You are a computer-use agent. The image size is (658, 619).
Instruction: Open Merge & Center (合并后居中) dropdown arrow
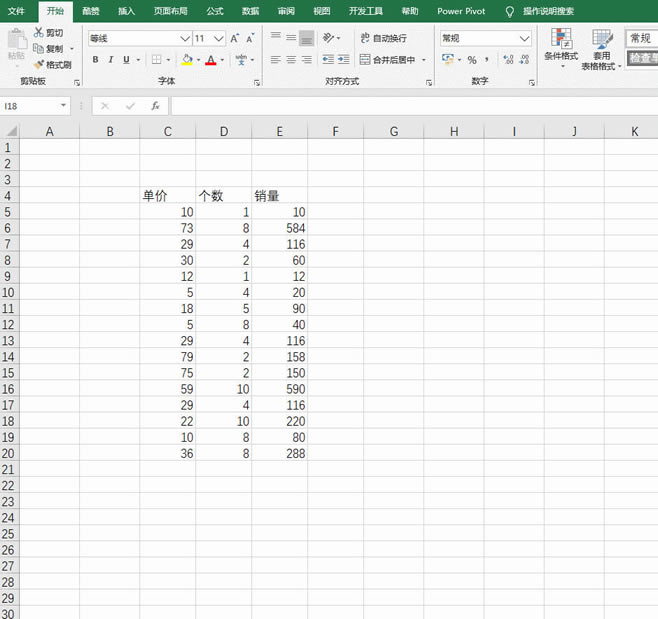coord(424,60)
